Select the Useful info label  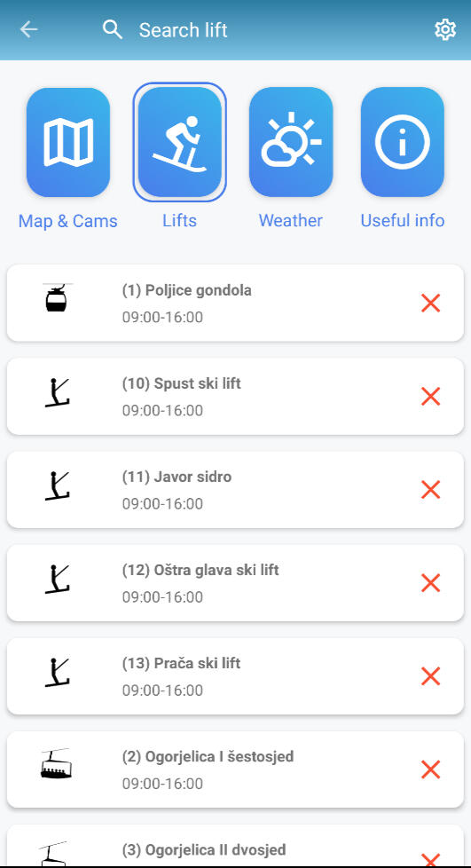pyautogui.click(x=403, y=220)
